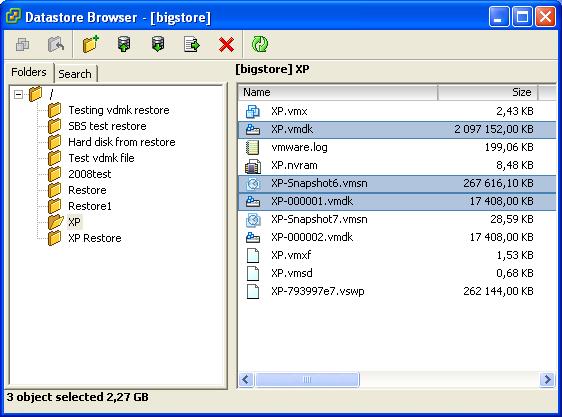This screenshot has height=417, width=562.
Task: Click the chip icon beside XP.nvram
Action: coord(253,166)
